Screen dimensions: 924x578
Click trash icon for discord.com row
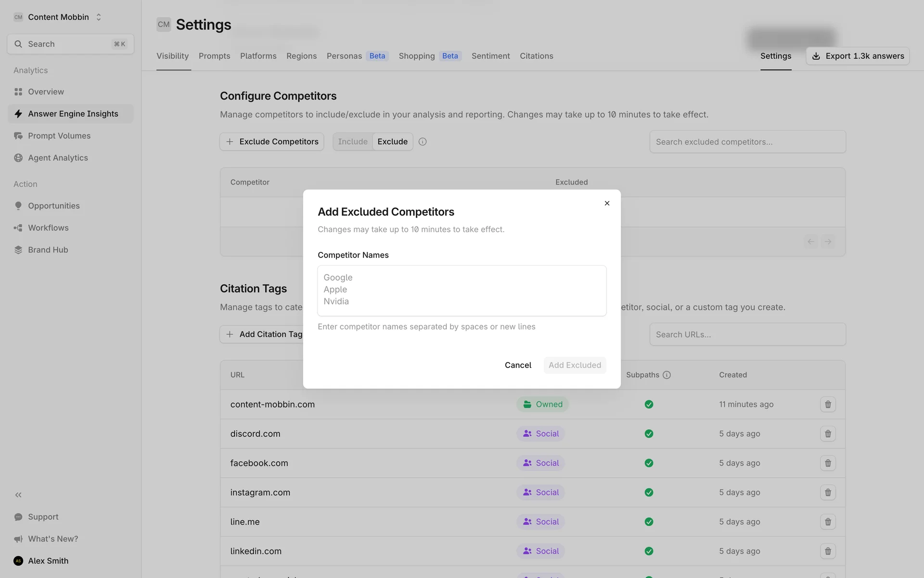tap(828, 433)
